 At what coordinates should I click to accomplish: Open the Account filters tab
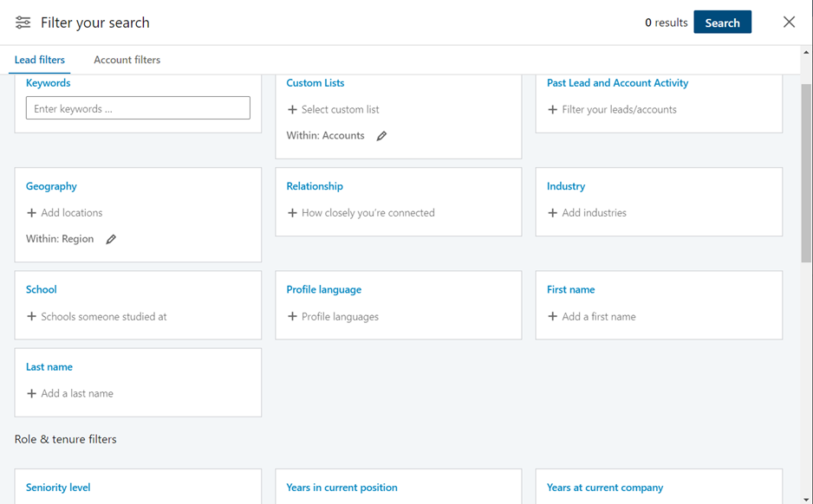click(x=127, y=60)
